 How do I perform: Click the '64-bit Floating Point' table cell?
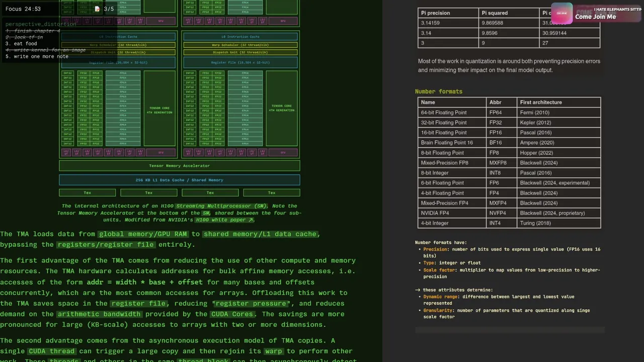point(452,112)
